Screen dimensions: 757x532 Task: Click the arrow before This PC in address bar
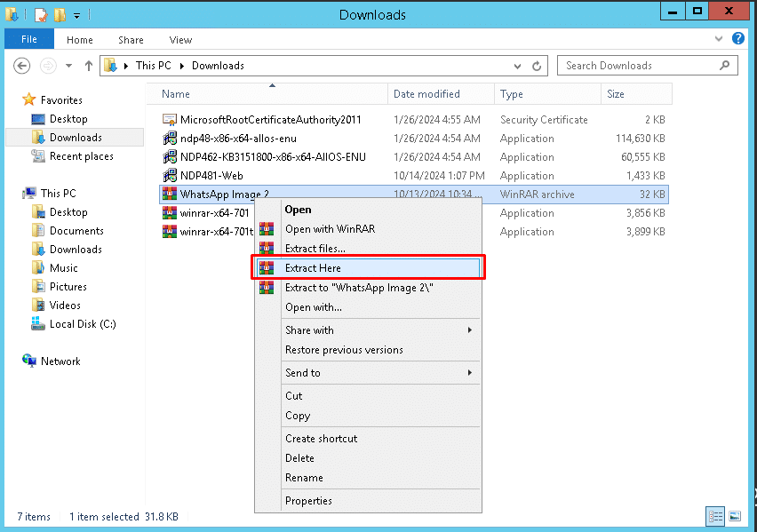point(125,66)
